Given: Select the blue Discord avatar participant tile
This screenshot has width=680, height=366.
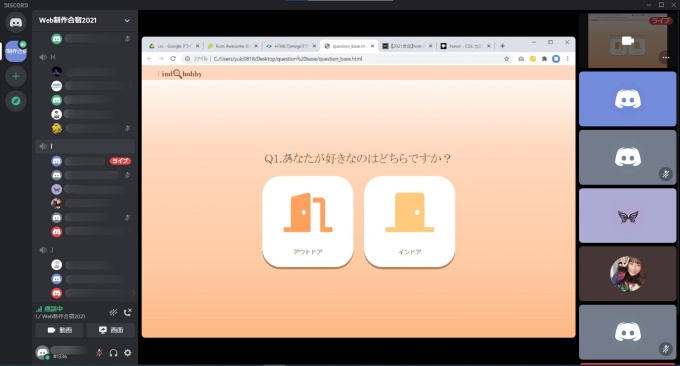Looking at the screenshot, I should tap(628, 99).
